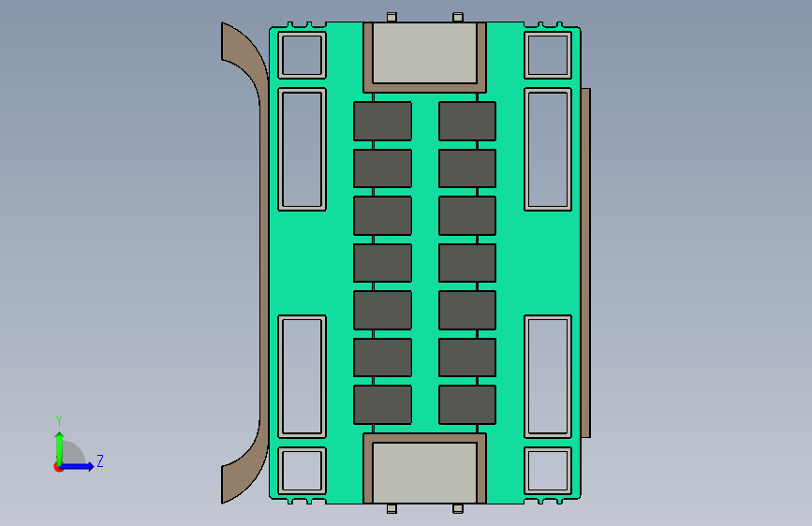The image size is (812, 526).
Task: Click the 'Z' axis label text
Action: (x=100, y=460)
